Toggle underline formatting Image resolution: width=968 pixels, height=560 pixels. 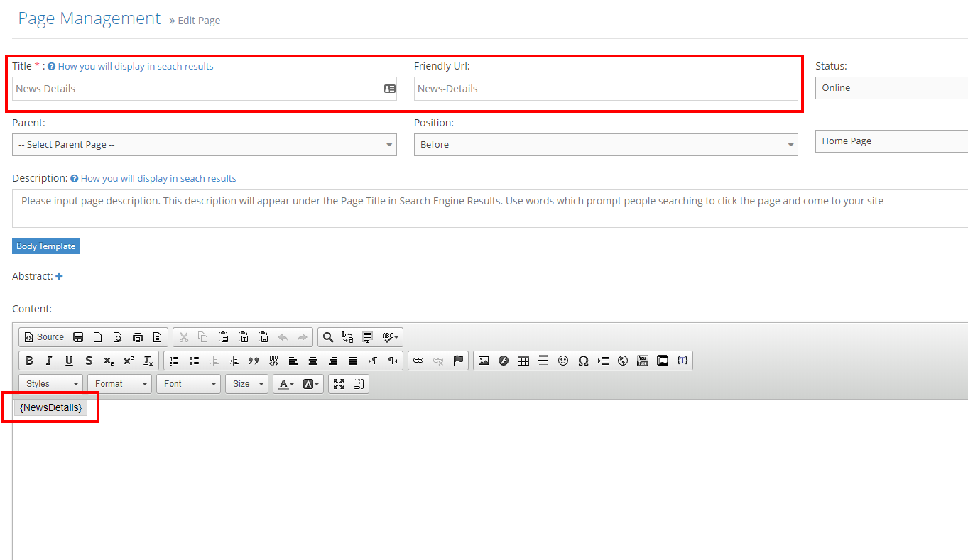pos(69,361)
